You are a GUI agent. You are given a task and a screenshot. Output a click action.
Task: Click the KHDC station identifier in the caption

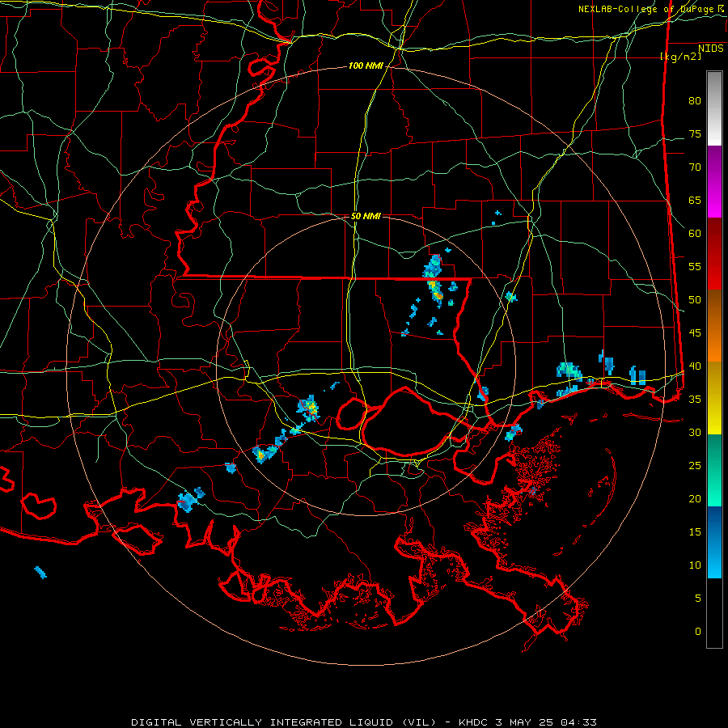pyautogui.click(x=473, y=722)
